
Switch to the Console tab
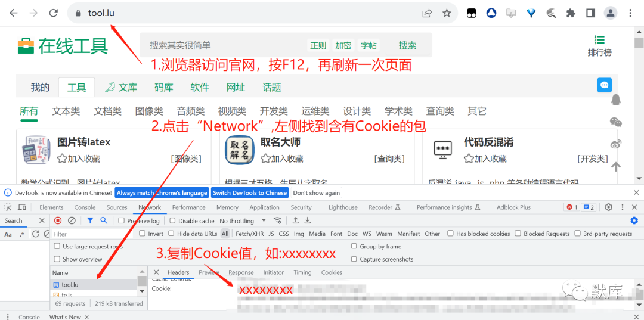tap(85, 207)
